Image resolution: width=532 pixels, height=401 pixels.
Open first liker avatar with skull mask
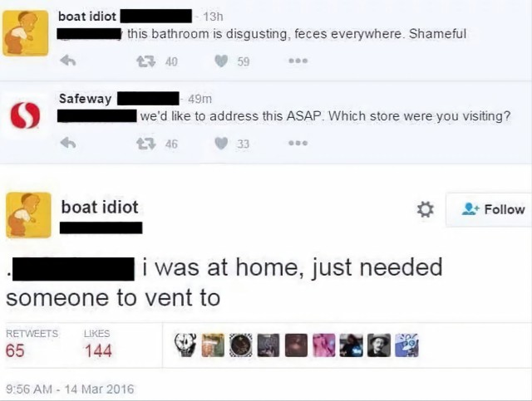point(185,345)
